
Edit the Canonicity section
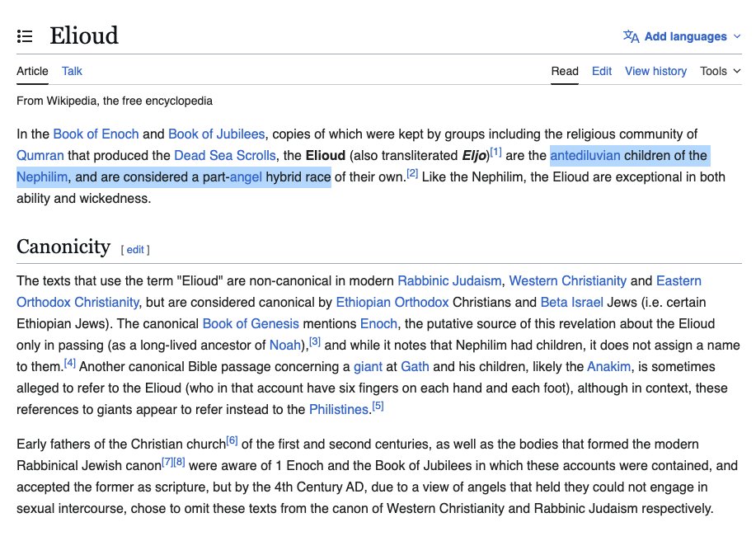[x=135, y=249]
